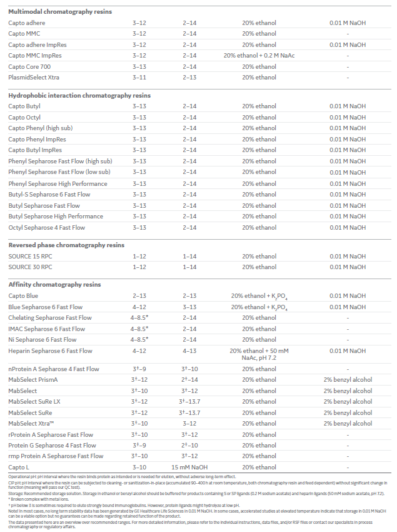Image resolution: width=397 pixels, height=532 pixels.
Task: Click 'Butyl Sepharose Fast Flow' resin name
Action: 44,206
